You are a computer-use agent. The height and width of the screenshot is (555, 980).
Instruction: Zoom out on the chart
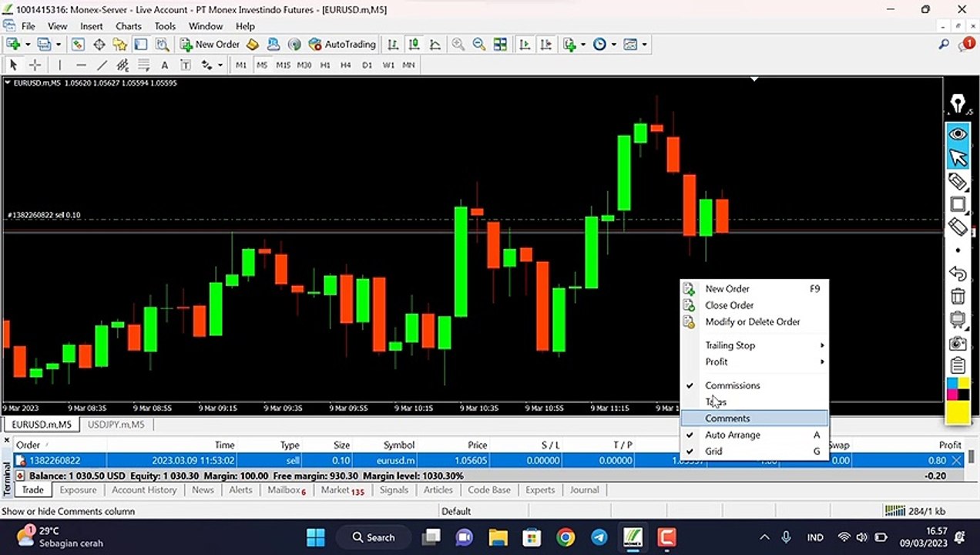click(479, 45)
